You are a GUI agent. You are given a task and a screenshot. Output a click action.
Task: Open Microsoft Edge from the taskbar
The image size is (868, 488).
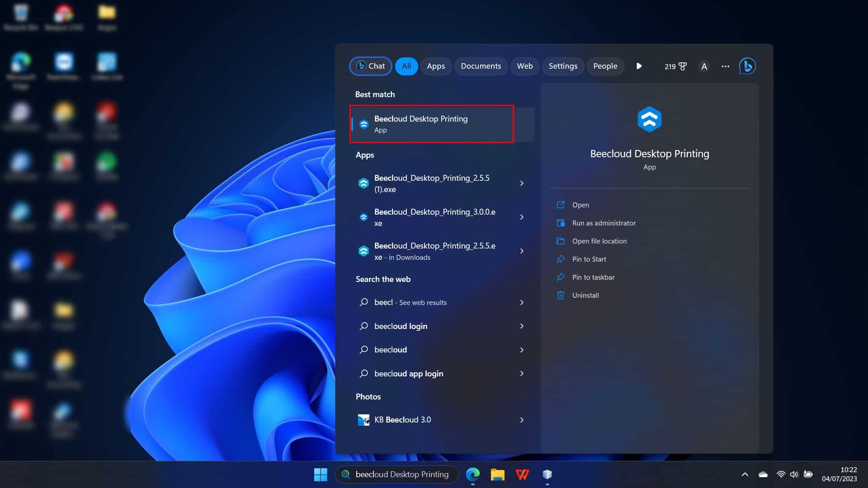[473, 474]
